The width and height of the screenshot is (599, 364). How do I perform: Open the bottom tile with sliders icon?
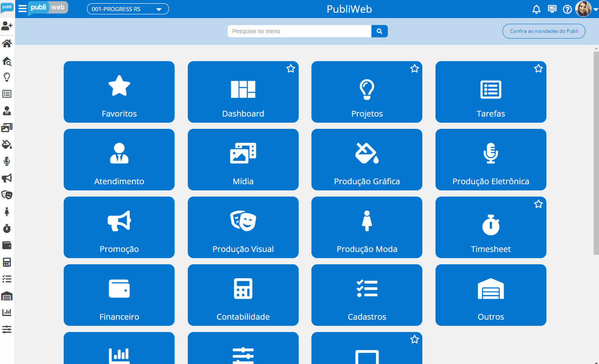(243, 348)
